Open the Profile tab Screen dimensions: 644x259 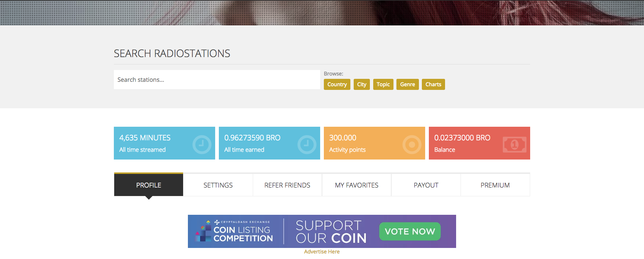(148, 185)
